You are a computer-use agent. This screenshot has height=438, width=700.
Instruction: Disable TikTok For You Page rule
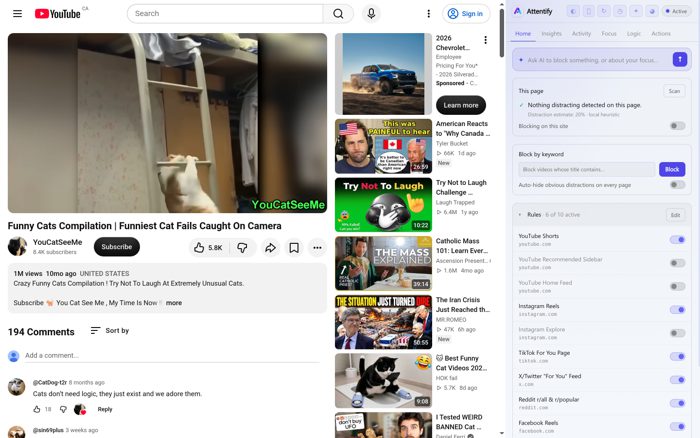pos(677,356)
